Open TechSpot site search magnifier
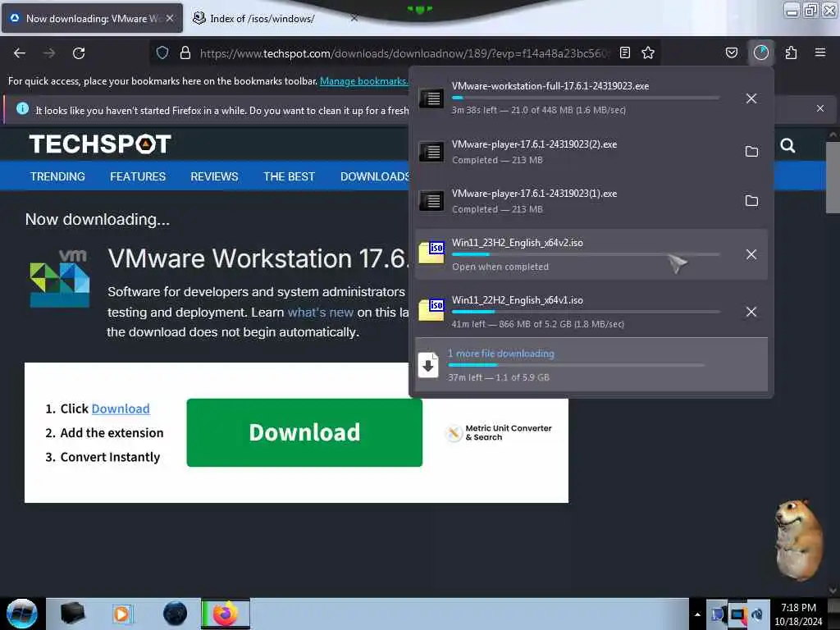The height and width of the screenshot is (630, 840). [x=787, y=145]
